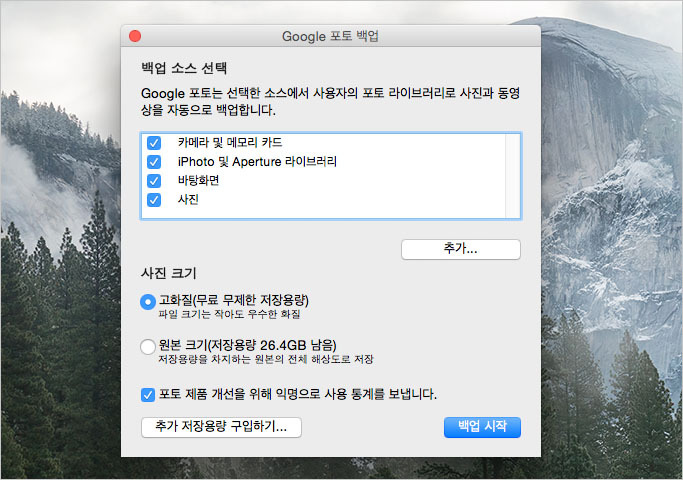Open the 추가... button to add source
The height and width of the screenshot is (480, 683).
click(x=460, y=249)
